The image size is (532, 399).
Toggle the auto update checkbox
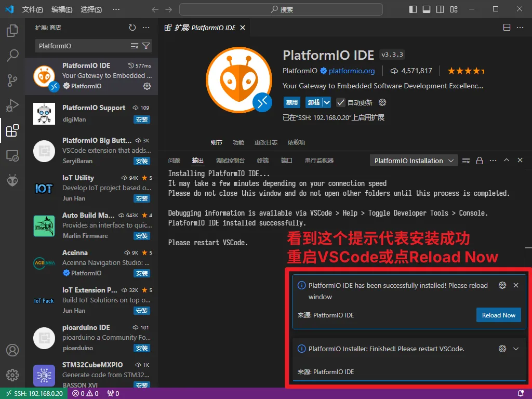(x=341, y=102)
